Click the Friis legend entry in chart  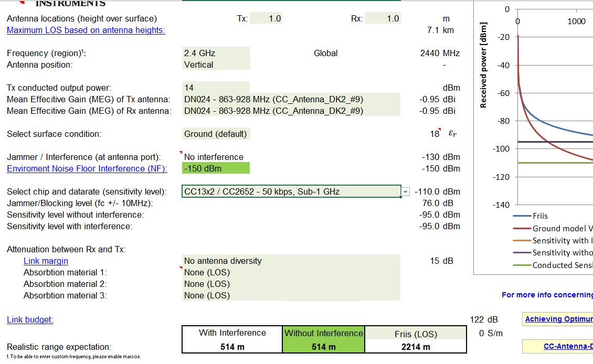coord(539,216)
